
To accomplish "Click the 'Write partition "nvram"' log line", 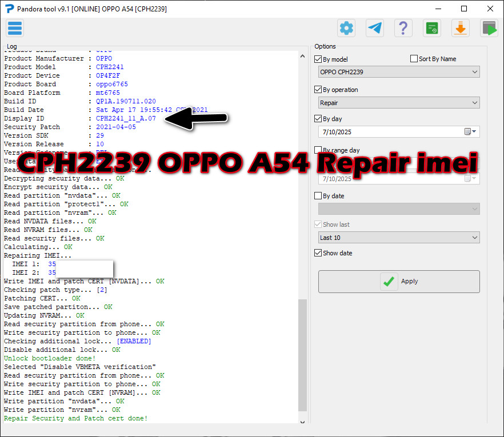I will tap(62, 410).
